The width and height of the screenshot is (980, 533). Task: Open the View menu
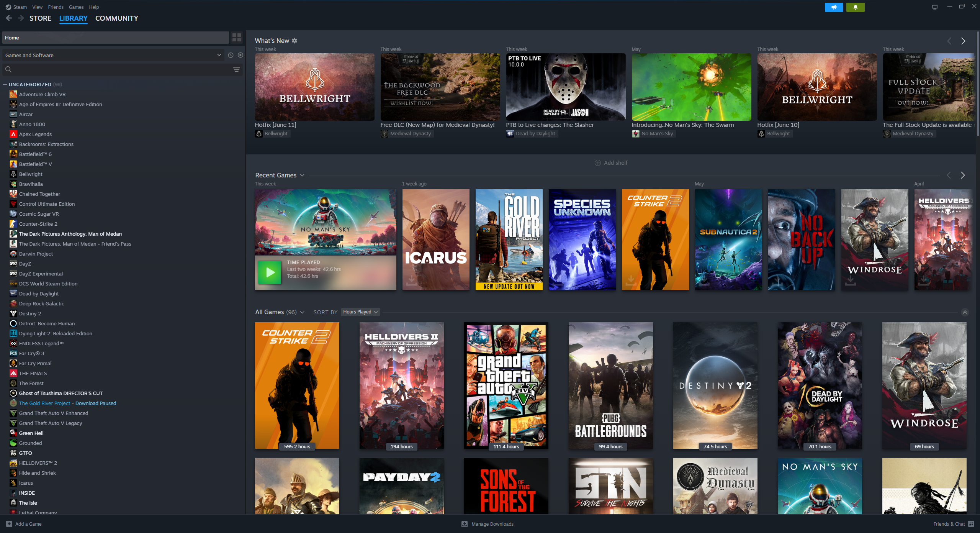tap(38, 7)
